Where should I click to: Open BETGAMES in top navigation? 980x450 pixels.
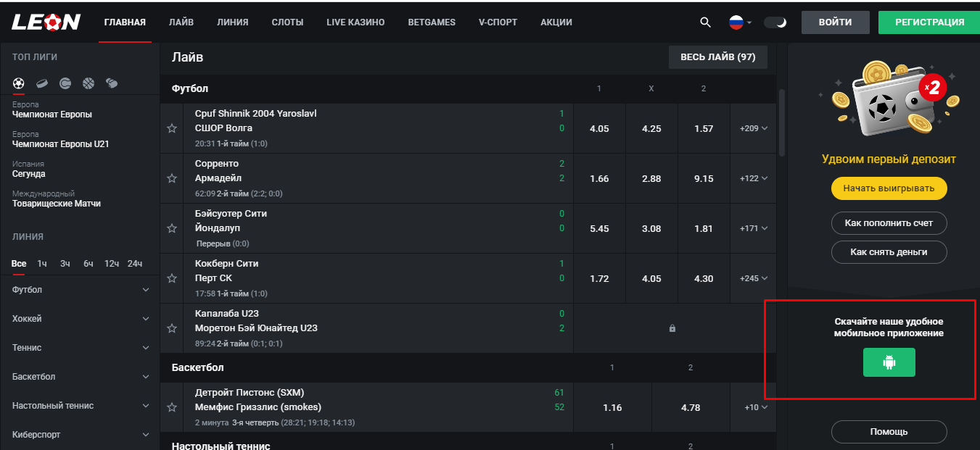coord(432,22)
